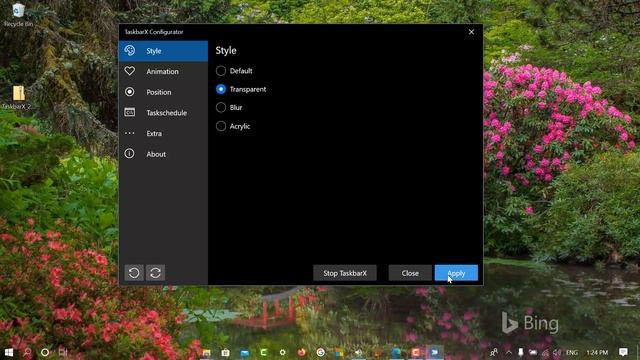Open the Mail app on taskbar
Screen dimensions: 640x360
pos(244,352)
